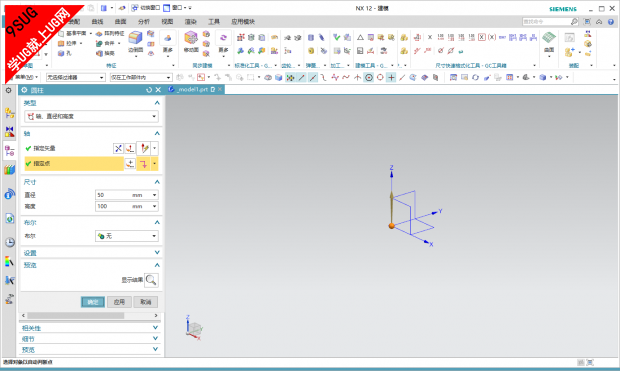The height and width of the screenshot is (371, 620).
Task: Open the 无选择过滤器 selection filter dropdown
Action: [75, 78]
